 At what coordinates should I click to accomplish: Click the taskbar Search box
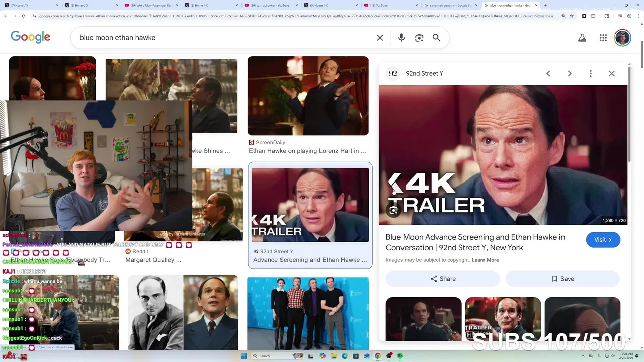[x=278, y=356]
